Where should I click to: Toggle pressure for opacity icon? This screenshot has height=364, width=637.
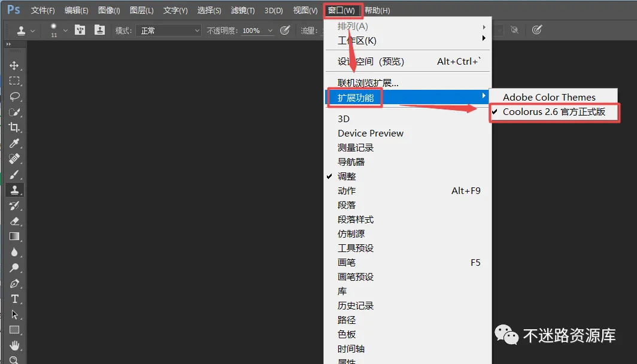(285, 30)
